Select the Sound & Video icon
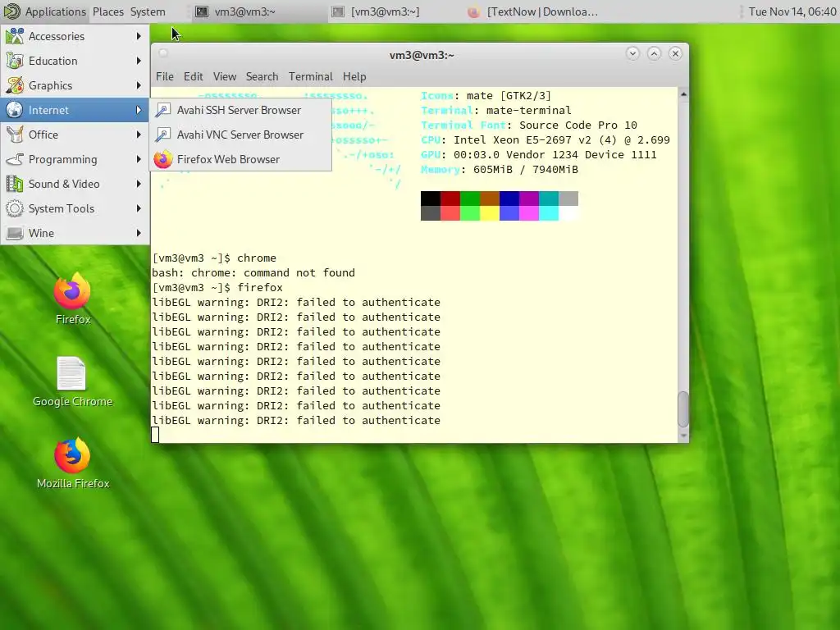 (15, 184)
